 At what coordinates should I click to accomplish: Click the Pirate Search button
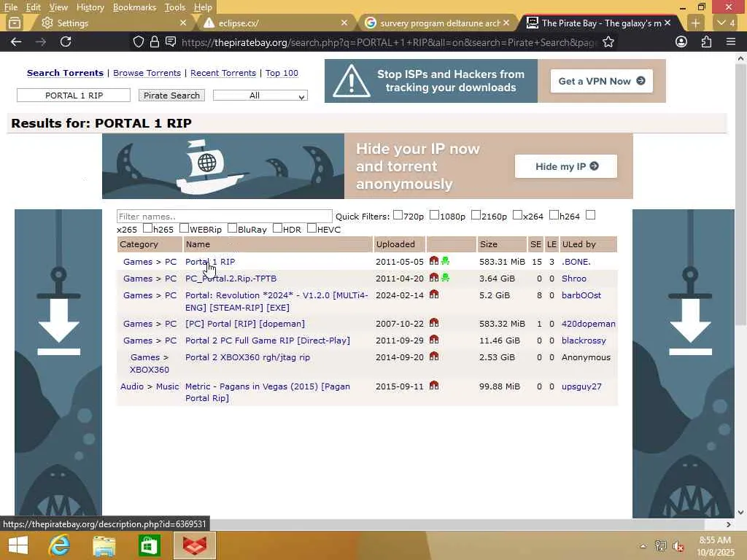coord(171,96)
